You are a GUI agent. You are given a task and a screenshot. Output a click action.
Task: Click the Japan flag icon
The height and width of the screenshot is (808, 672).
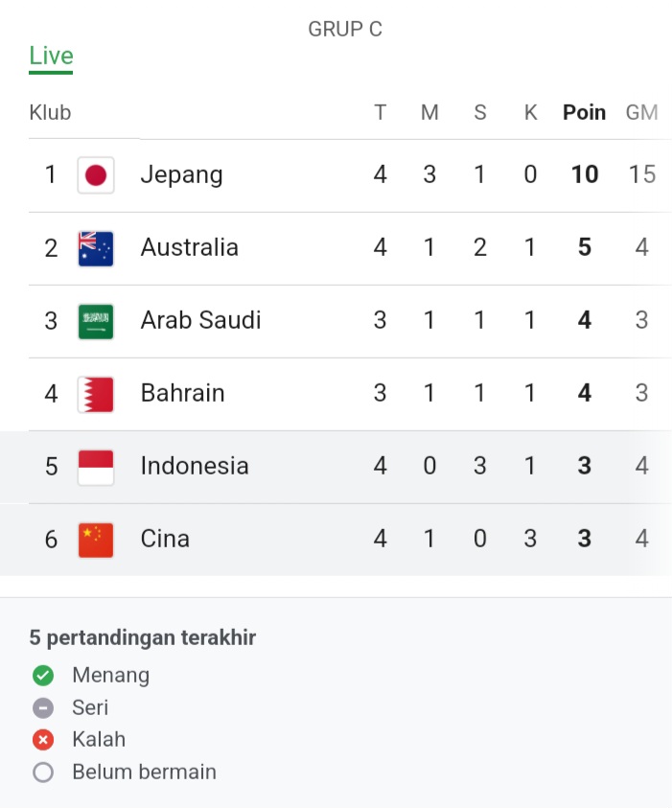pyautogui.click(x=96, y=174)
